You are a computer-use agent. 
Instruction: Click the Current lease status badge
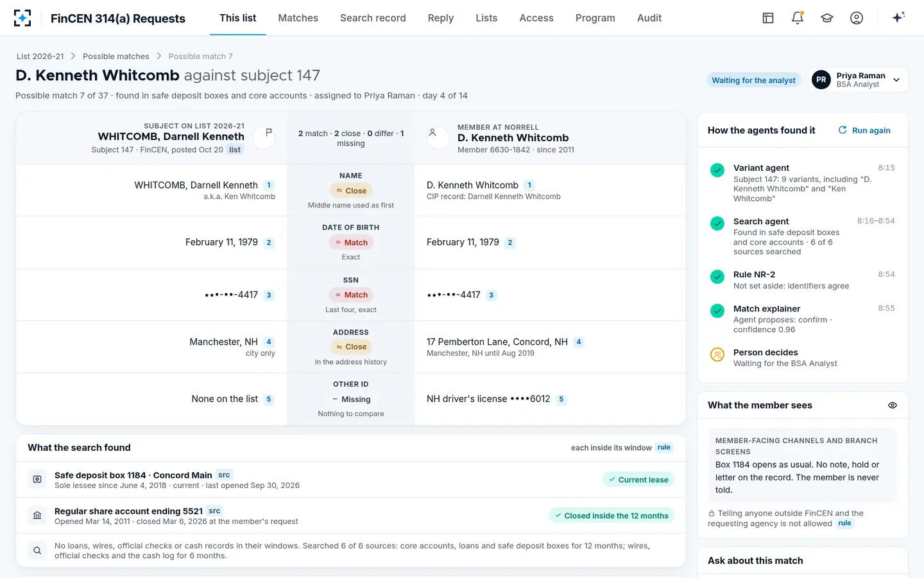tap(638, 480)
